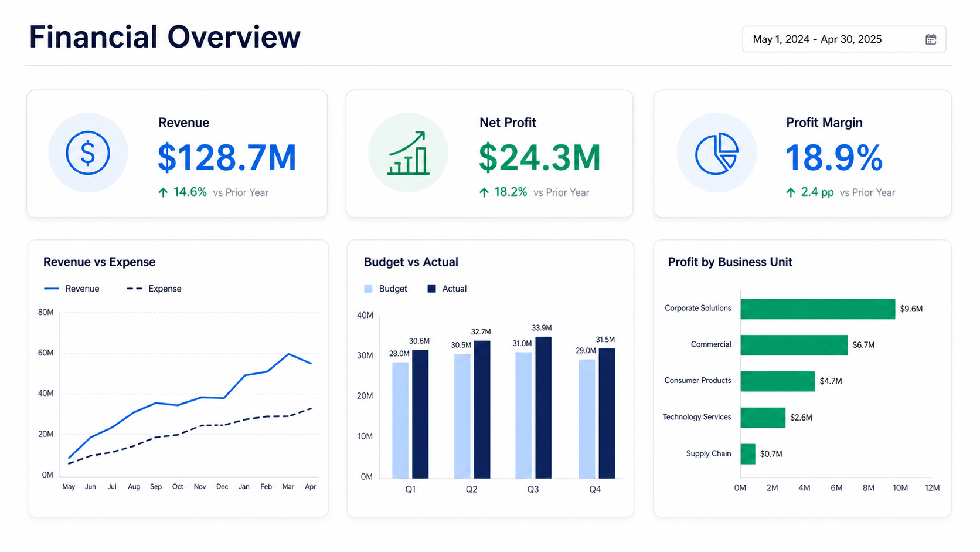Click the Mar month label on line chart
Viewport: 980px width, 552px height.
point(288,487)
